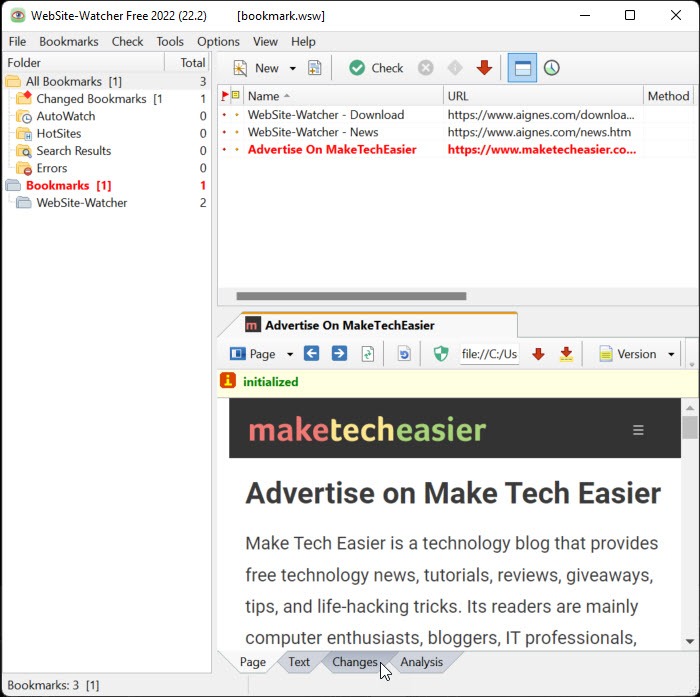Click the Total column header
The image size is (700, 697).
click(x=188, y=63)
